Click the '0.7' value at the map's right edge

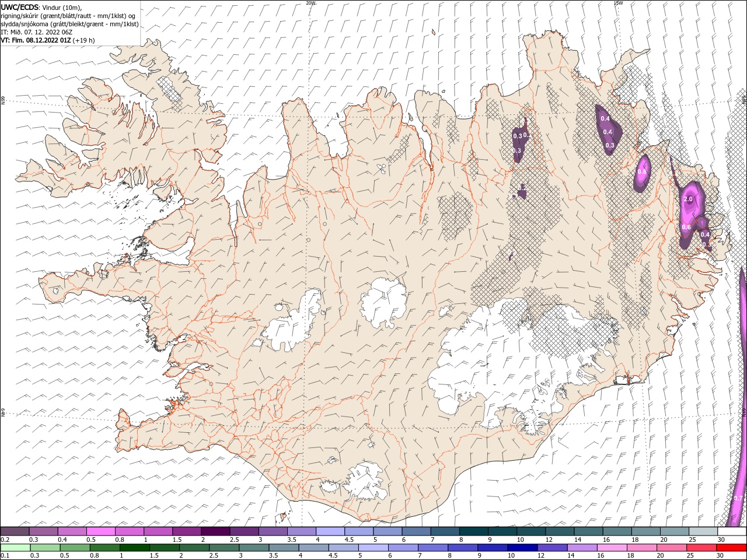pyautogui.click(x=738, y=498)
